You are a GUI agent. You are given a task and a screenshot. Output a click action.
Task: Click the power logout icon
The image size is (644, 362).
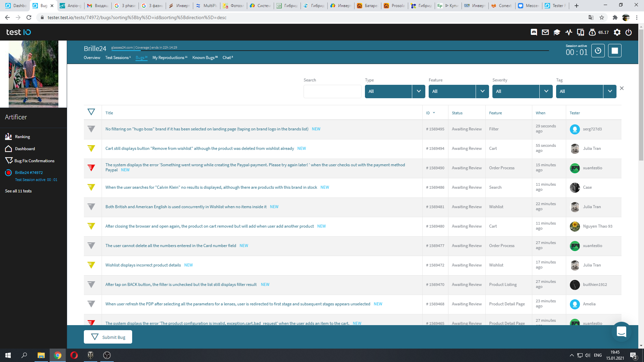tap(629, 32)
